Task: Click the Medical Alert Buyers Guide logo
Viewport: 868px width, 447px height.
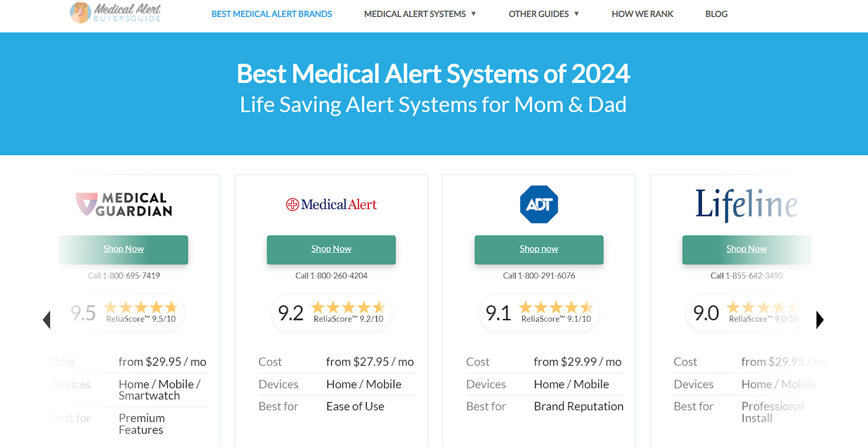Action: pos(116,12)
